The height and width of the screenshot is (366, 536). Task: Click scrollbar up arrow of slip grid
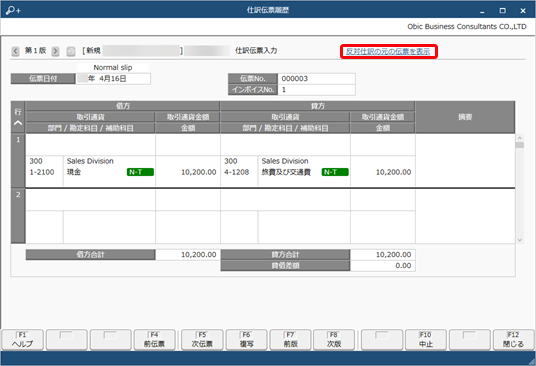(x=520, y=138)
